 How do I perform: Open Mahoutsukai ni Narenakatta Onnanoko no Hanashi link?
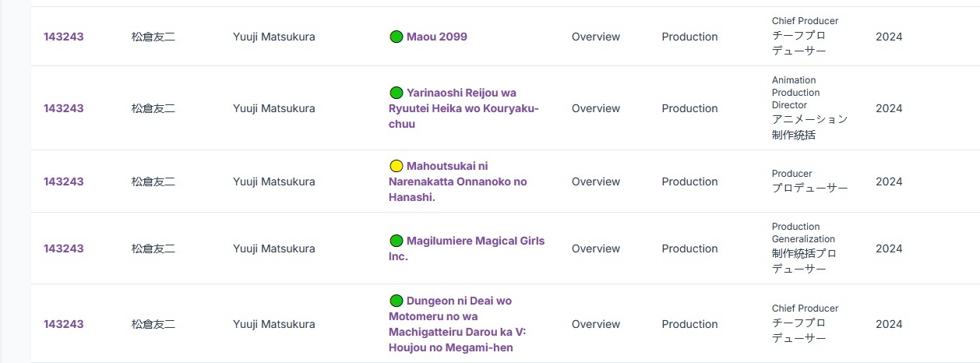click(x=457, y=181)
